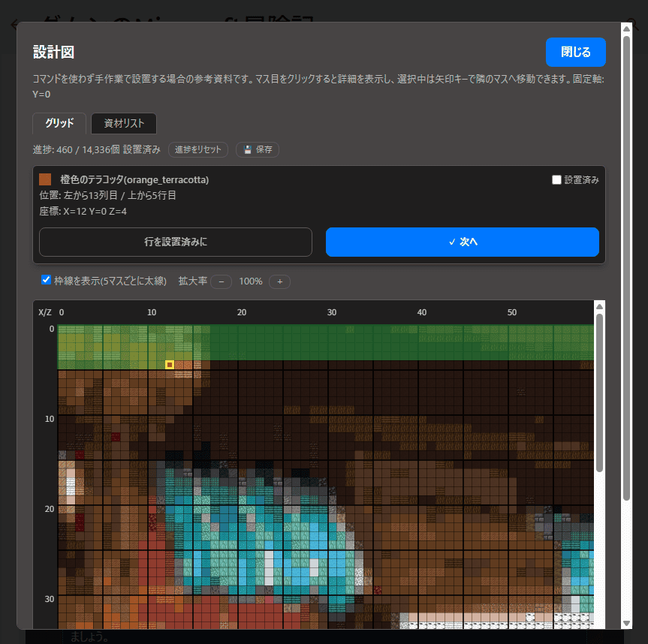Click row header 30 on grid
The height and width of the screenshot is (644, 648).
click(50, 599)
